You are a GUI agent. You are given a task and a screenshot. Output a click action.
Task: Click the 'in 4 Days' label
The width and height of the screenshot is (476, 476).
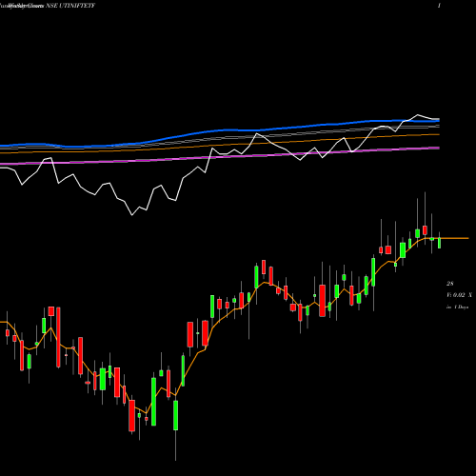457,307
